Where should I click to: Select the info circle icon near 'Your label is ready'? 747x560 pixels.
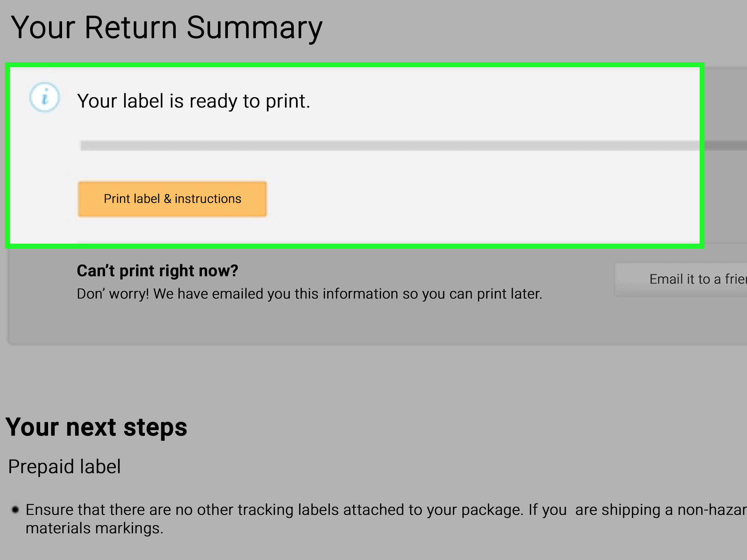[x=45, y=98]
